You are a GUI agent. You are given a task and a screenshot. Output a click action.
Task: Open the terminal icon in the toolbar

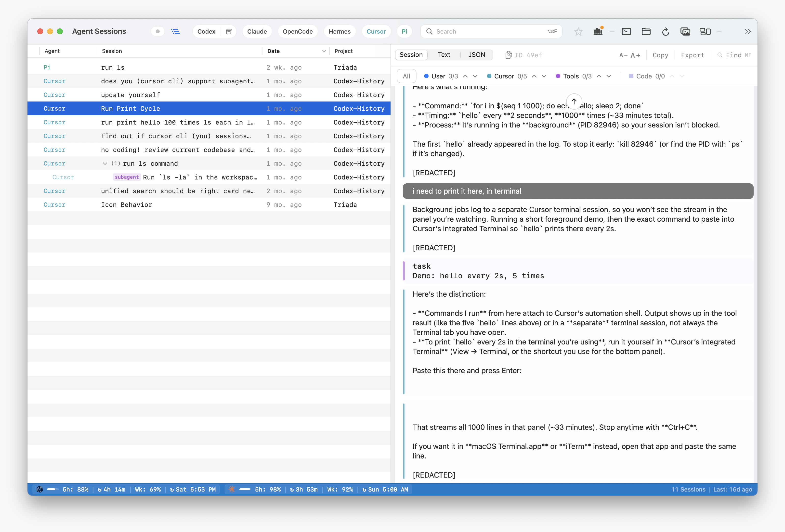click(x=626, y=32)
